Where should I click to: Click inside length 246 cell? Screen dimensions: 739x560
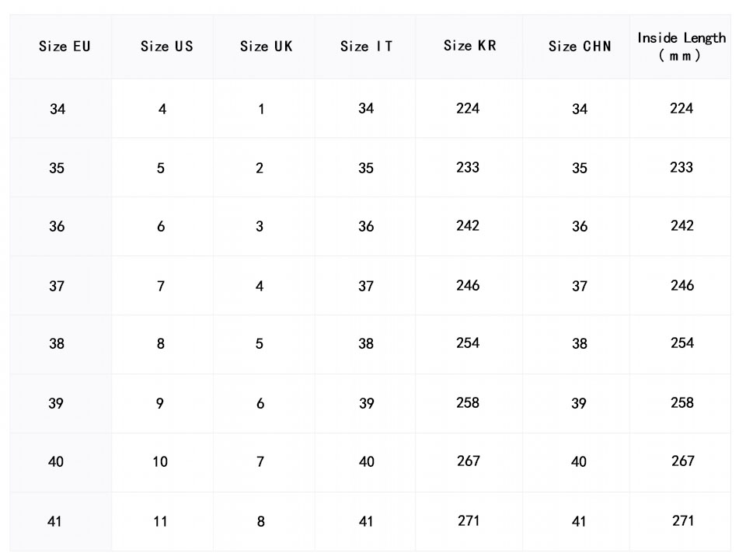682,286
